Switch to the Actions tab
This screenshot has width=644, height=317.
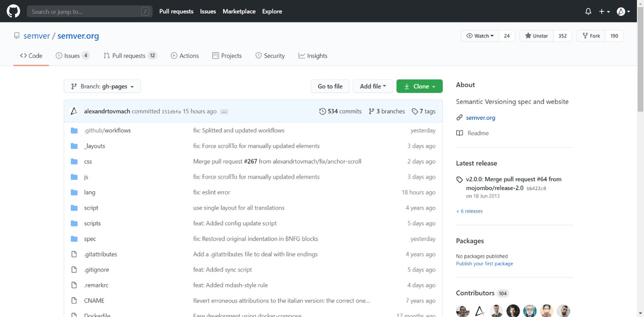[x=185, y=56]
